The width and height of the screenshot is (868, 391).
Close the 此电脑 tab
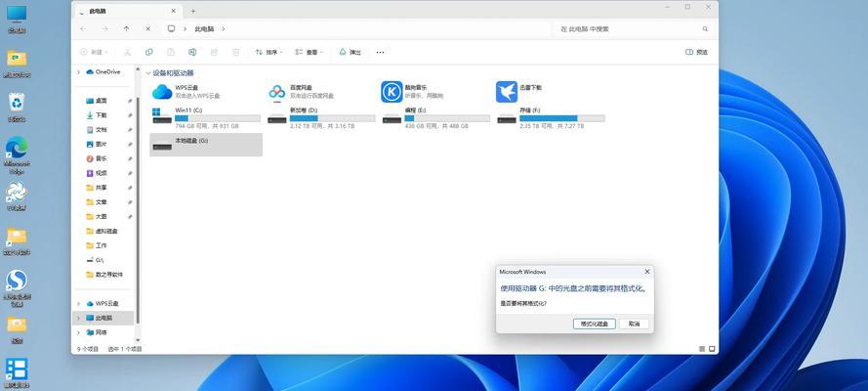coord(173,11)
